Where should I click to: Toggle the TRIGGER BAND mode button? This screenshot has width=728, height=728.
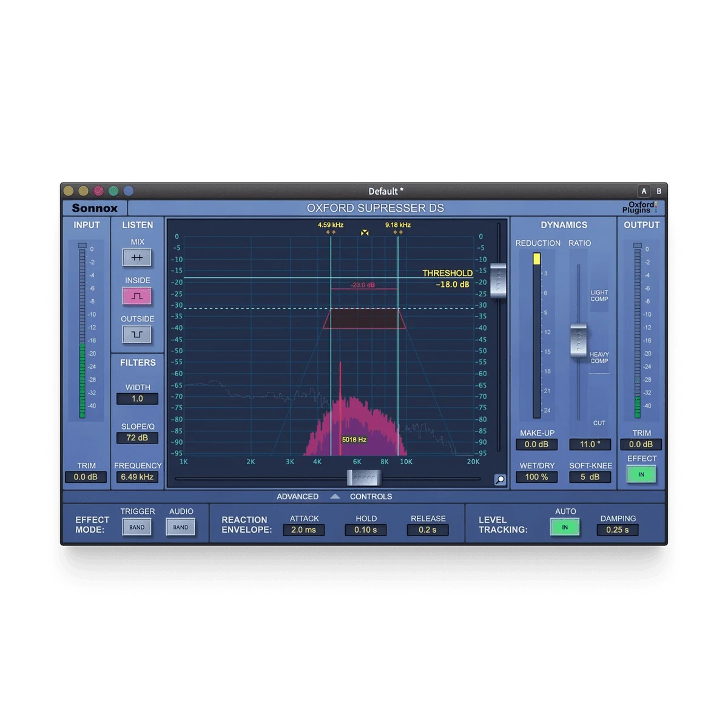(x=137, y=527)
